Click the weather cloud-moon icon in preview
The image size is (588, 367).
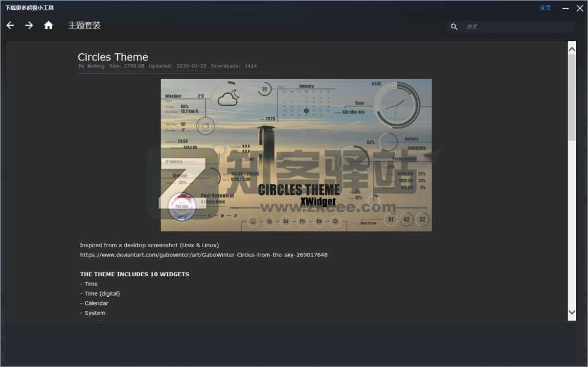click(228, 98)
